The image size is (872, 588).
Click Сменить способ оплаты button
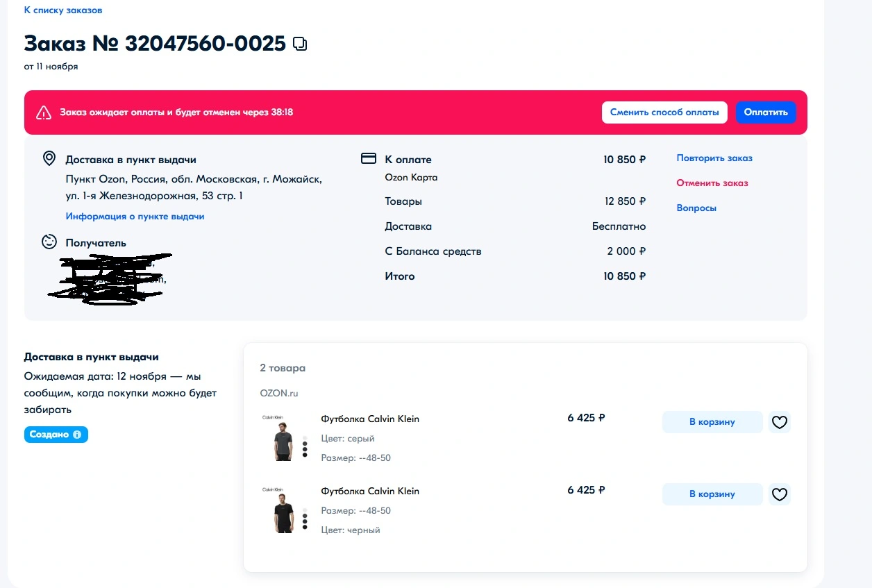[664, 112]
